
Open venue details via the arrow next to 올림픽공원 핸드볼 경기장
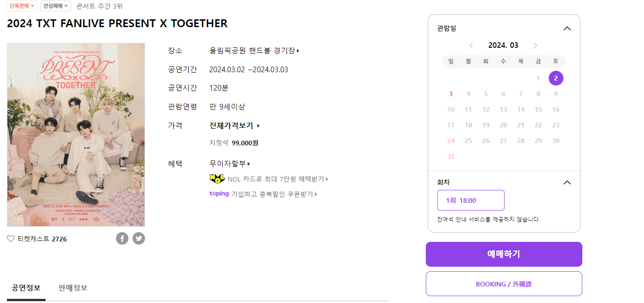[x=298, y=51]
